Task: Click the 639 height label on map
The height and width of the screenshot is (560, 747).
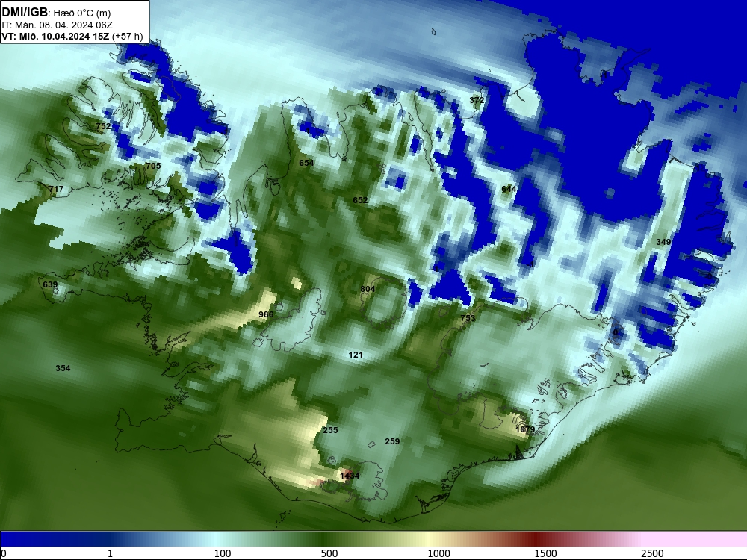Action: [x=50, y=284]
